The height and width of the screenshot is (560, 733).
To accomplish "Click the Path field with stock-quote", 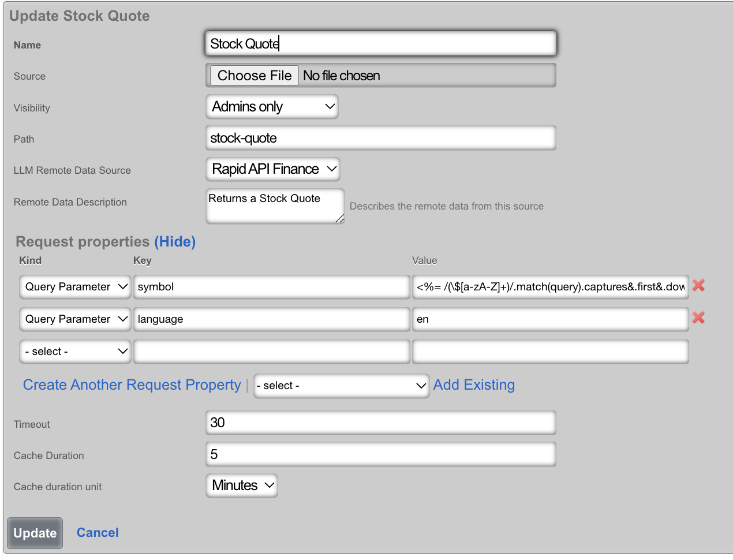I will tap(380, 138).
